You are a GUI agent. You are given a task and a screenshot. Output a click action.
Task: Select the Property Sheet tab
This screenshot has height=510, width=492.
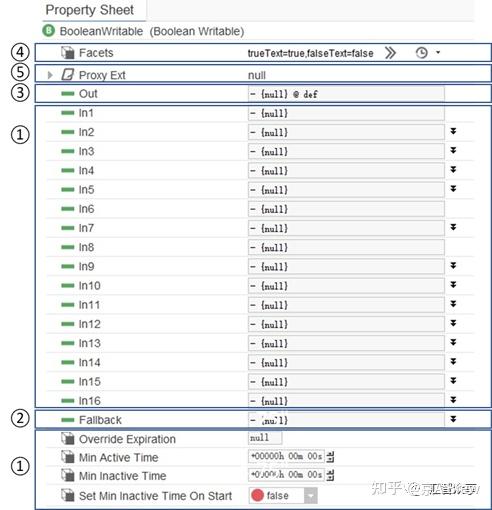(x=90, y=10)
